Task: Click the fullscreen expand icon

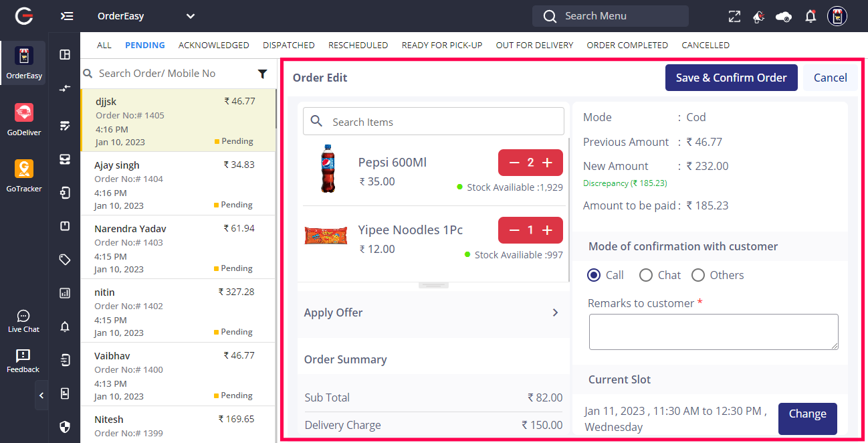Action: click(734, 16)
